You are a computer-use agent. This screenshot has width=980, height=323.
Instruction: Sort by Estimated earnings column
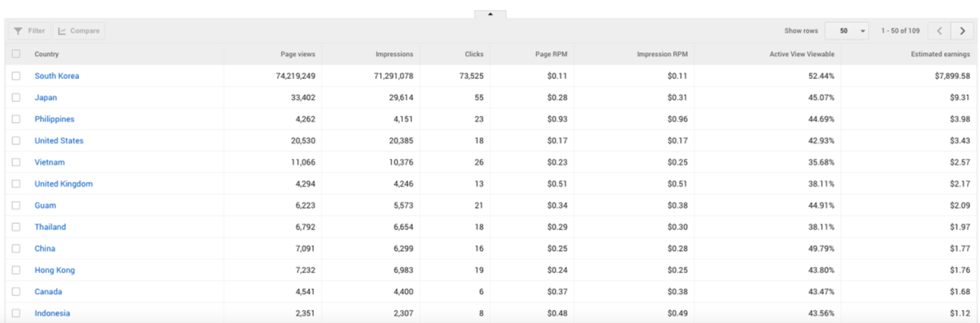coord(941,54)
